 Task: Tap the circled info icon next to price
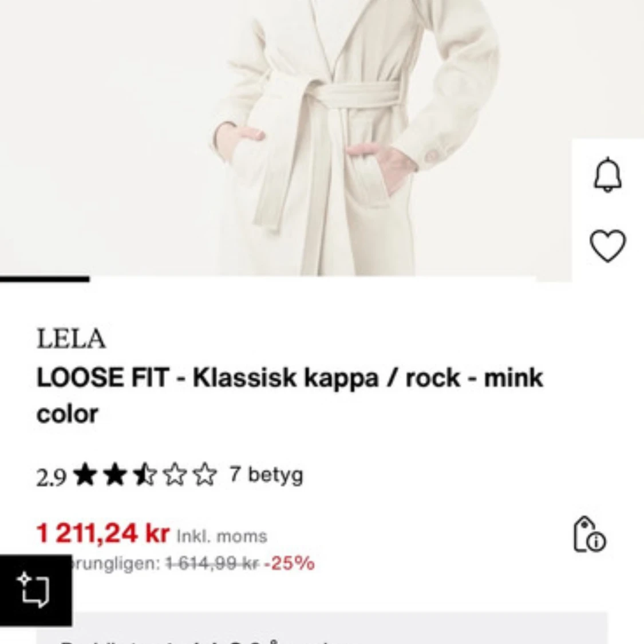click(597, 542)
